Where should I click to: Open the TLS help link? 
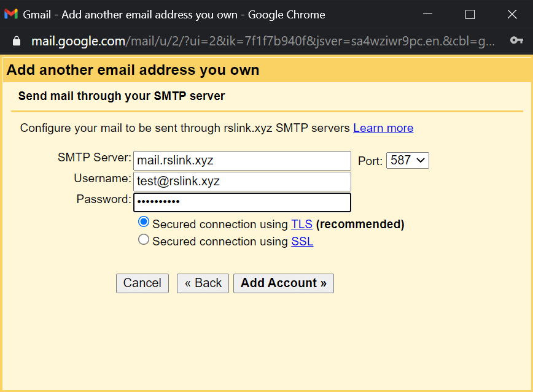pyautogui.click(x=302, y=224)
